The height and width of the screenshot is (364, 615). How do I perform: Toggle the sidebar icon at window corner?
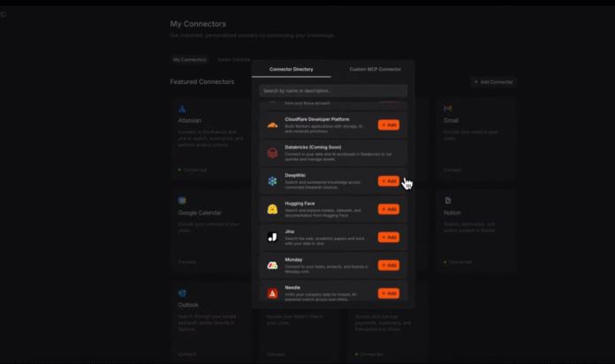(x=4, y=14)
